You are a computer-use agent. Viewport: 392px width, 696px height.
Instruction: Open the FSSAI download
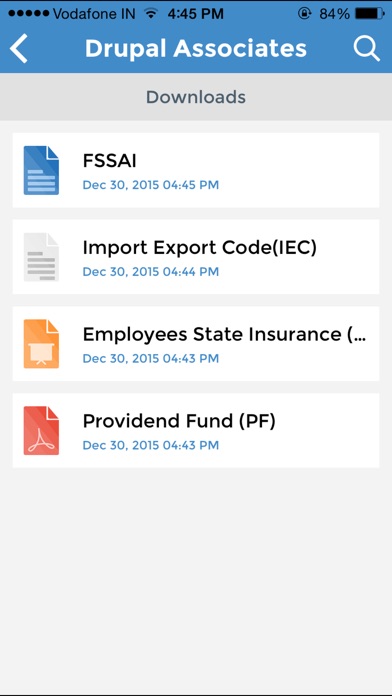196,170
